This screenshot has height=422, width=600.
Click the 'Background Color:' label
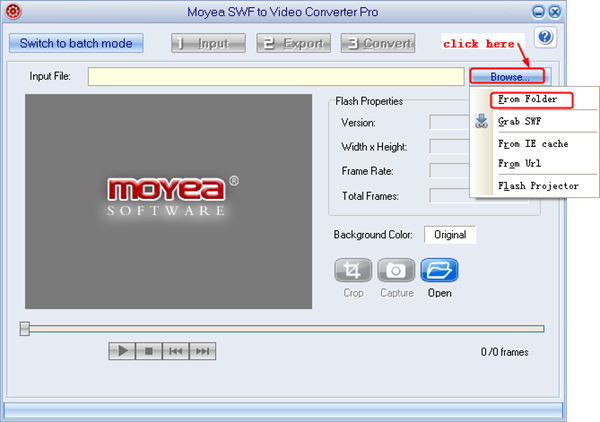pos(373,235)
